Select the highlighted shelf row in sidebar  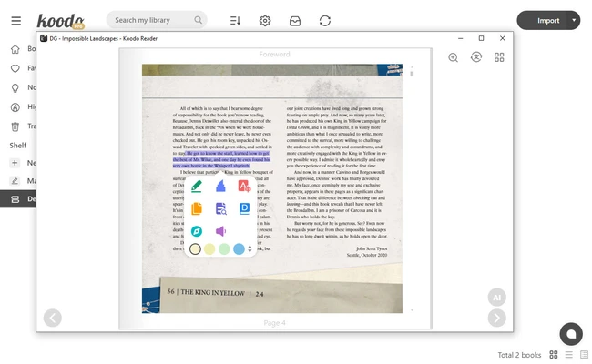(x=18, y=199)
